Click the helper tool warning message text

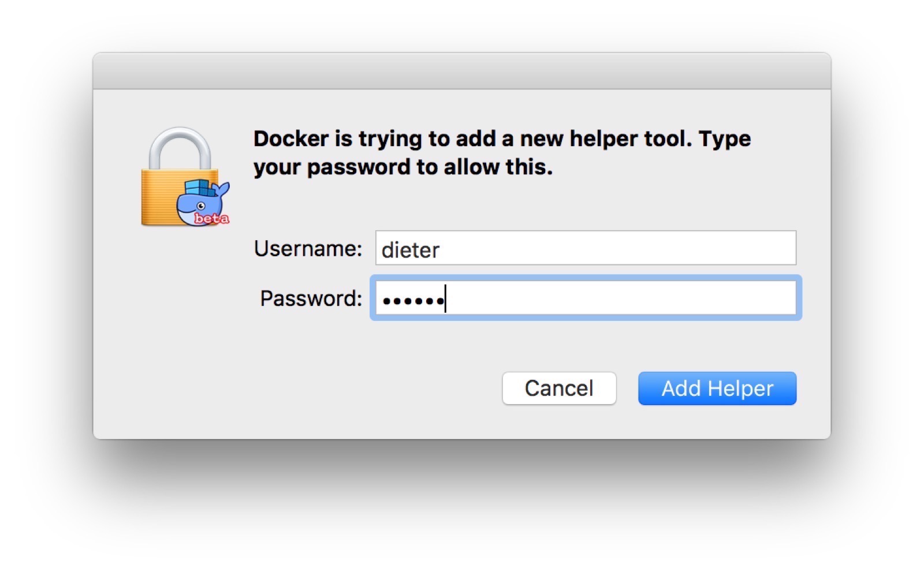[502, 152]
